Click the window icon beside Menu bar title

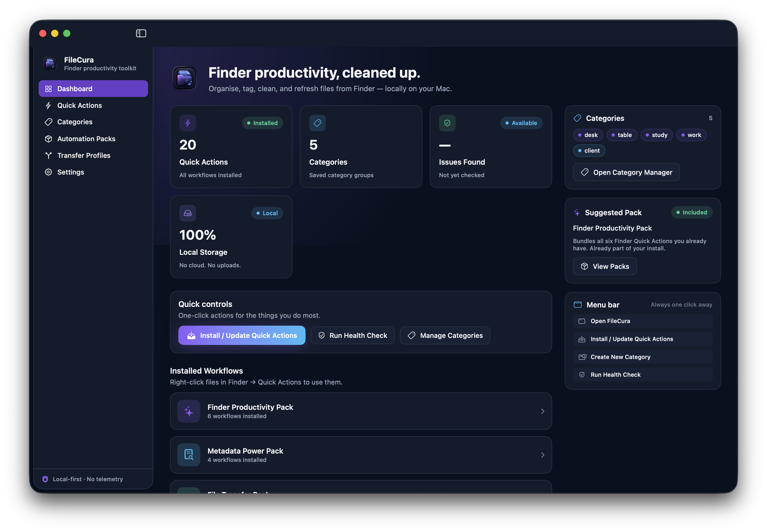tap(577, 305)
